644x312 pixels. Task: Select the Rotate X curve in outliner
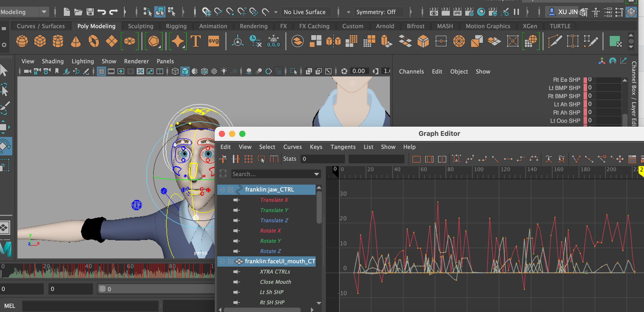pyautogui.click(x=270, y=231)
